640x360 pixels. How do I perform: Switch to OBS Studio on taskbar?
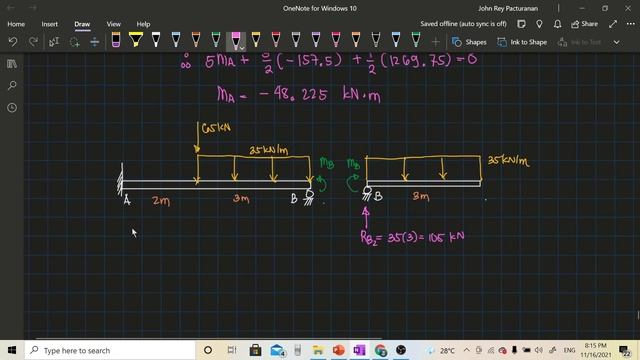(x=401, y=350)
